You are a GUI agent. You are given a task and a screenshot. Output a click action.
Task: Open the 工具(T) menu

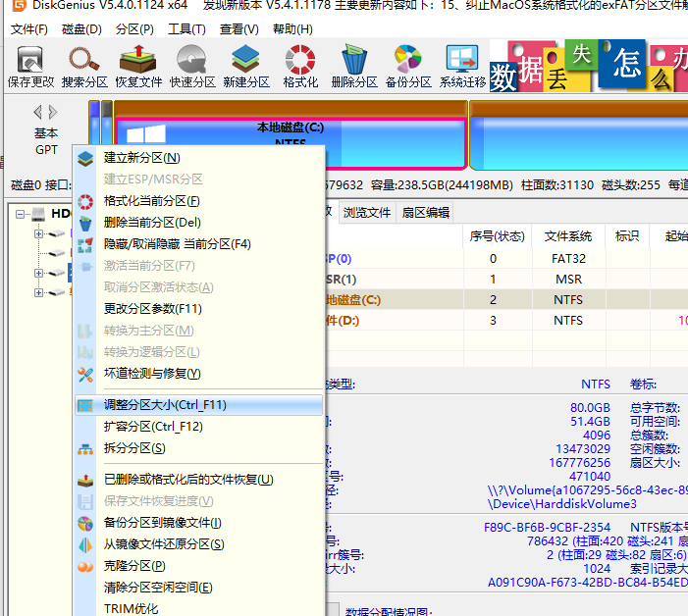pos(186,29)
